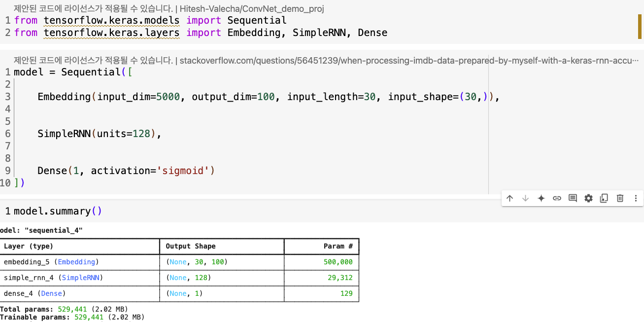Image resolution: width=644 pixels, height=322 pixels.
Task: Click 'tensorflow.keras.layers' in second import line
Action: click(x=112, y=33)
